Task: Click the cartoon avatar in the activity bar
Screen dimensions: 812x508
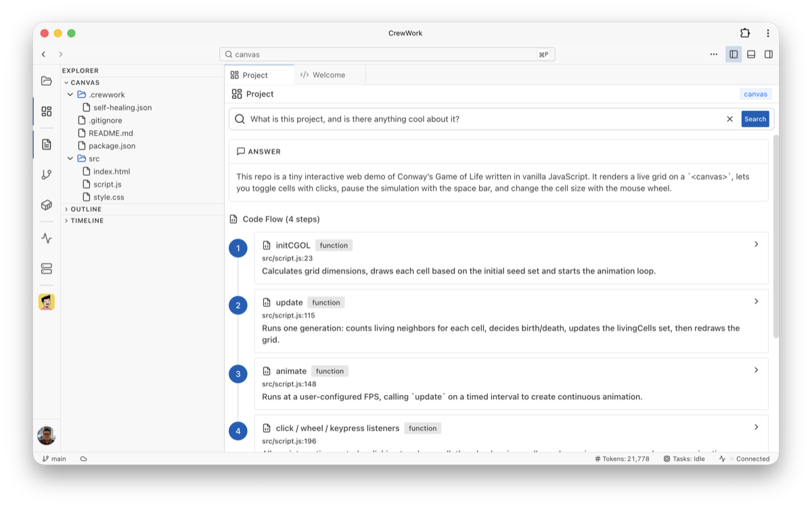Action: pos(47,302)
